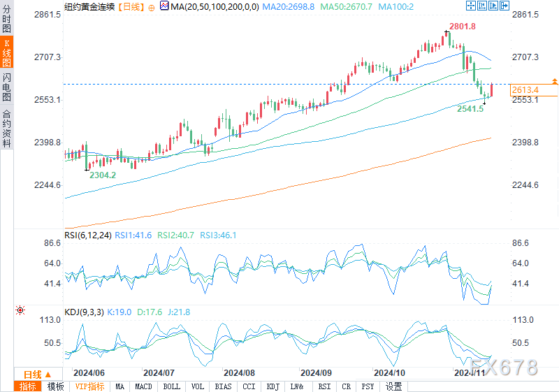Click the red sun icon beside KDJ panel
559x392 pixels.
click(20, 310)
